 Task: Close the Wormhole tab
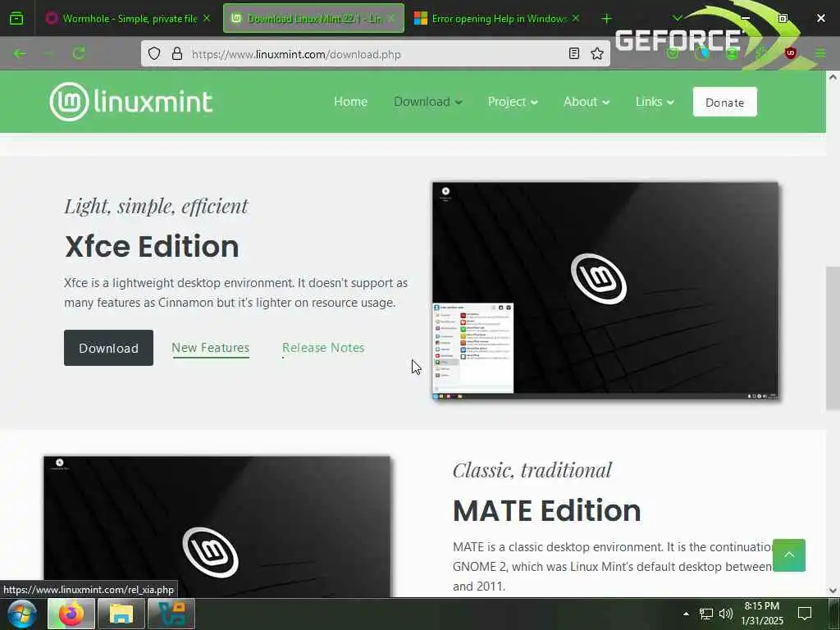click(x=207, y=18)
